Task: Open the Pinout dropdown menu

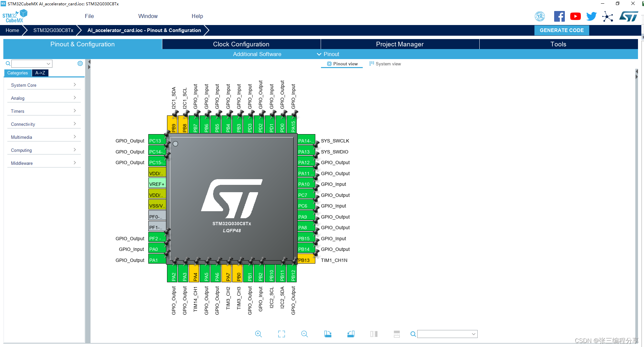Action: (328, 54)
